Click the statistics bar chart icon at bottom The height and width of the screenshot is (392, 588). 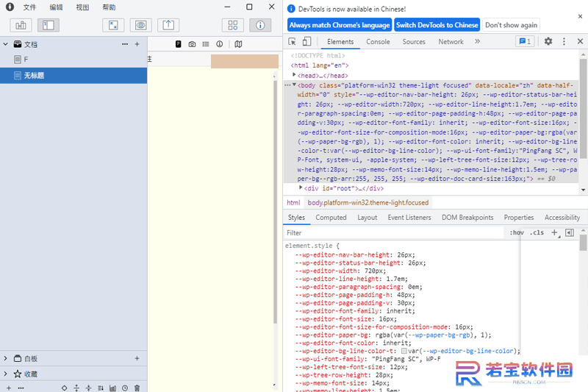pos(112,388)
